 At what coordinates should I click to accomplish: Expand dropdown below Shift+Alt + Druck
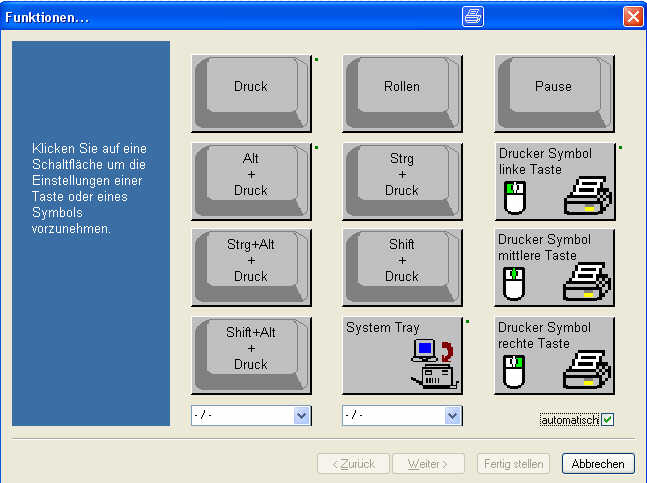pyautogui.click(x=302, y=415)
